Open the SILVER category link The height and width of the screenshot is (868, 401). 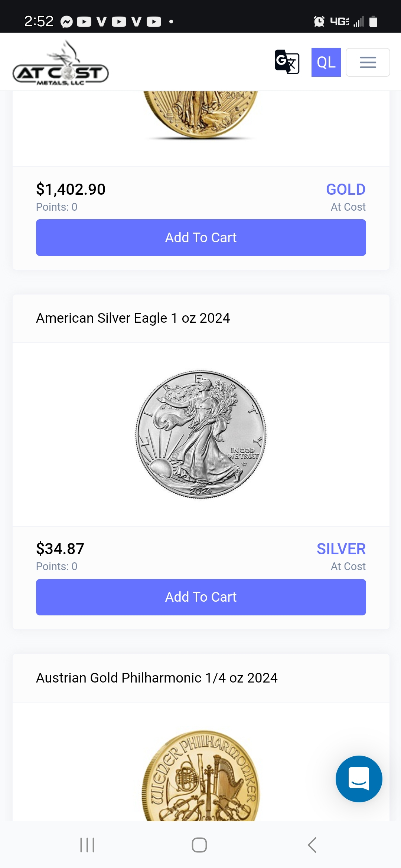point(341,549)
